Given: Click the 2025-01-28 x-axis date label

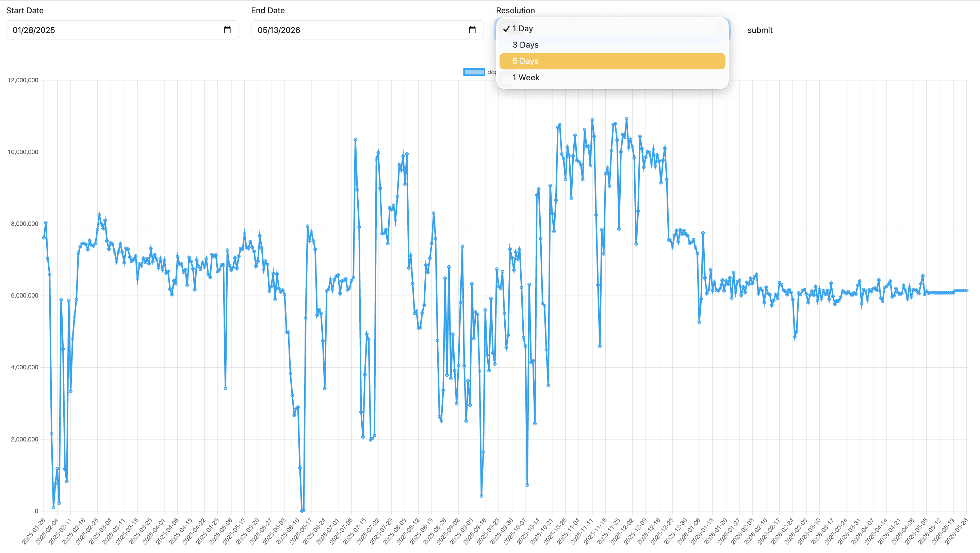Looking at the screenshot, I should (x=33, y=531).
